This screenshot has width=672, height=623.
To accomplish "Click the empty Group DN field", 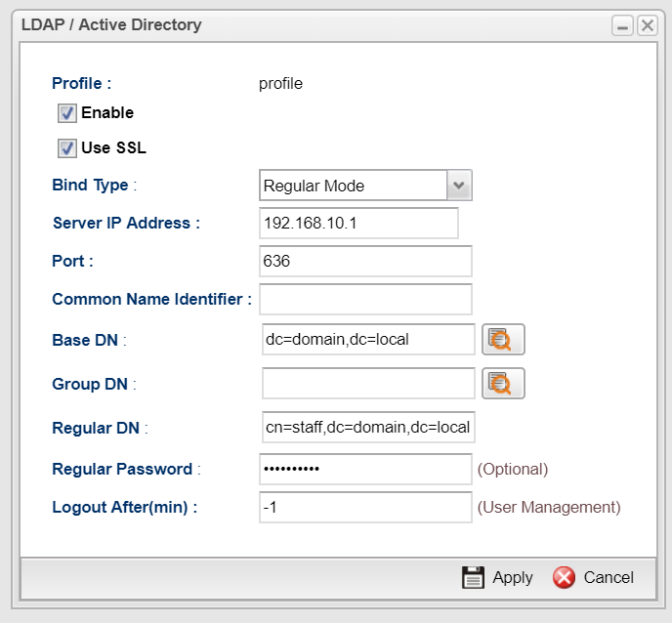I will 368,384.
